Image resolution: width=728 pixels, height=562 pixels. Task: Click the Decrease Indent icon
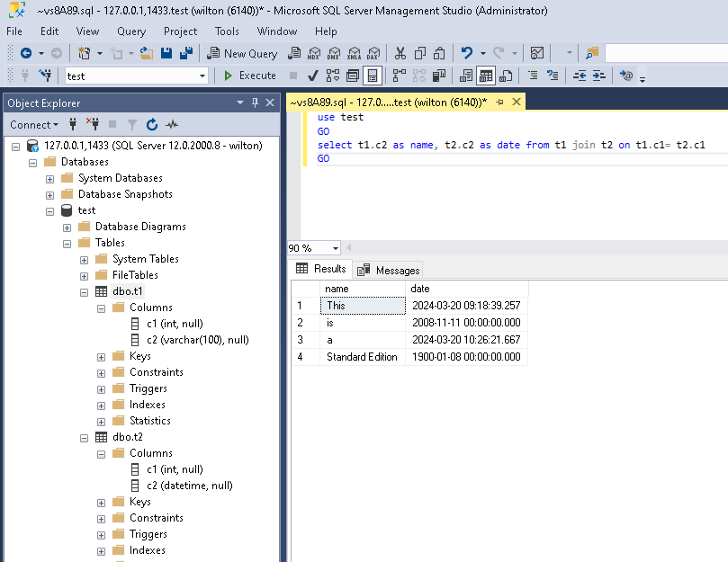[580, 76]
